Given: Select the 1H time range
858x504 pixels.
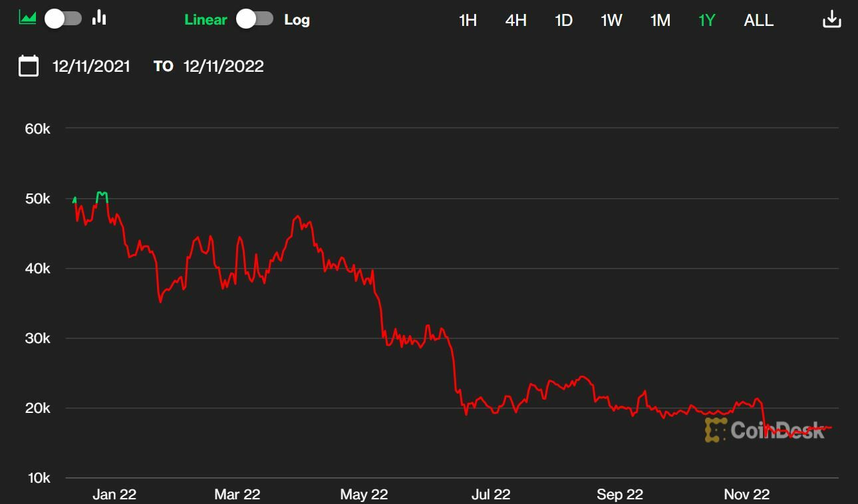Looking at the screenshot, I should click(468, 20).
